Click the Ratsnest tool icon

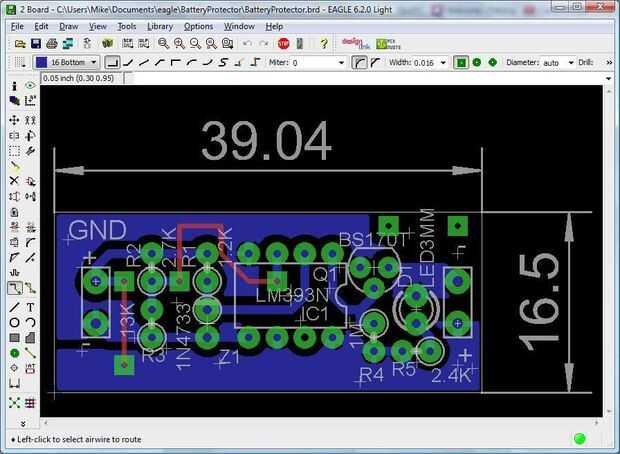[x=14, y=403]
